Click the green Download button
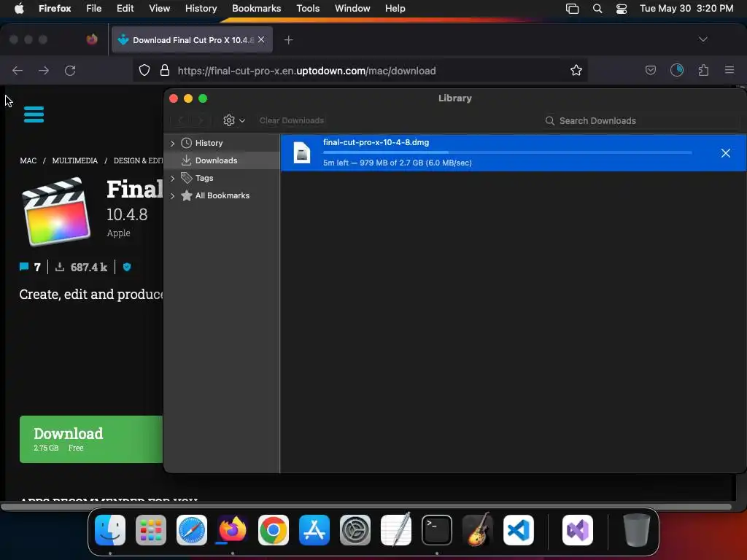 [91, 439]
